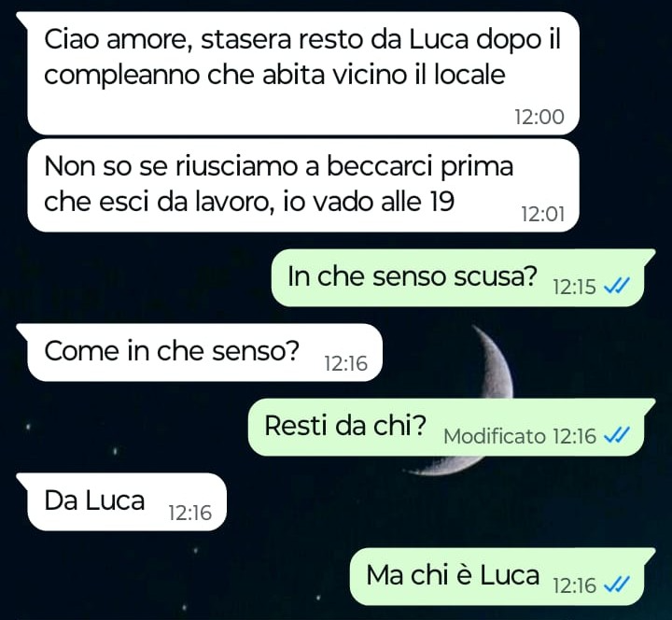Tap the 'In che senso scusa?' sent message
The width and height of the screenshot is (672, 620).
463,277
